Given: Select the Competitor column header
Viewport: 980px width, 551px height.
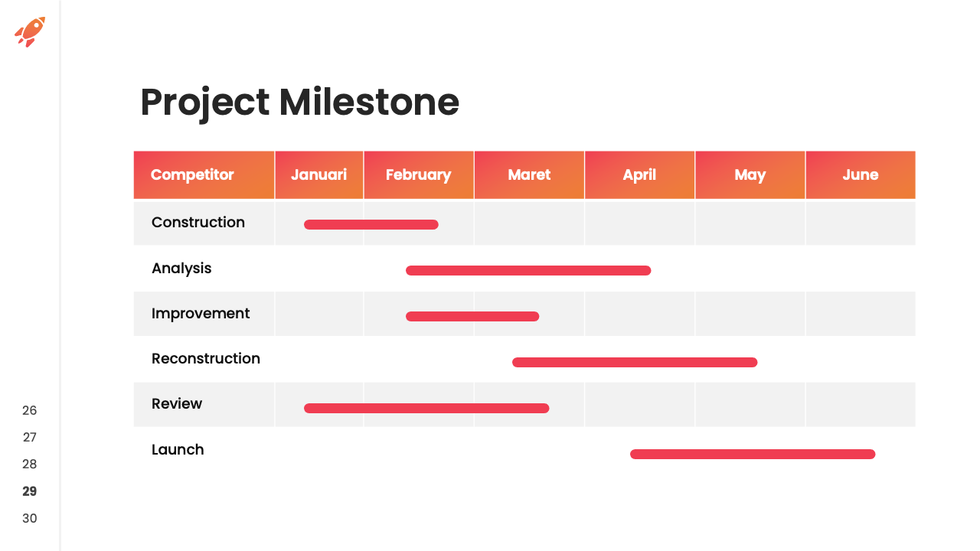Looking at the screenshot, I should (x=192, y=174).
